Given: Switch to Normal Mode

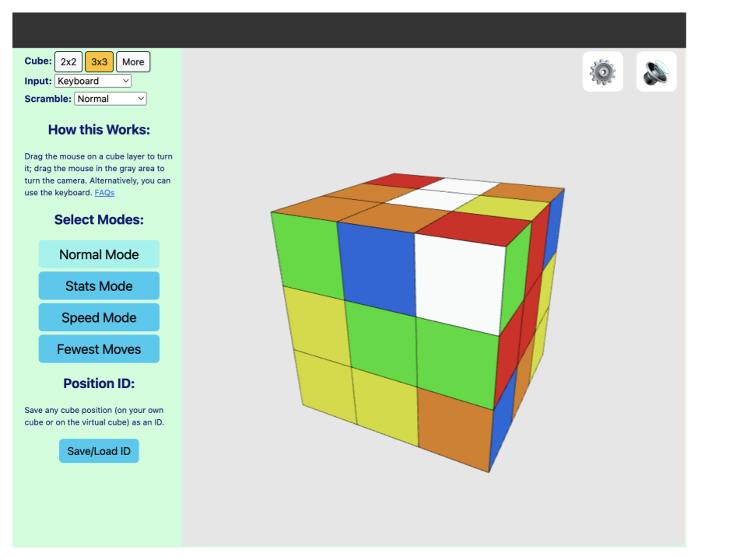Looking at the screenshot, I should [99, 254].
